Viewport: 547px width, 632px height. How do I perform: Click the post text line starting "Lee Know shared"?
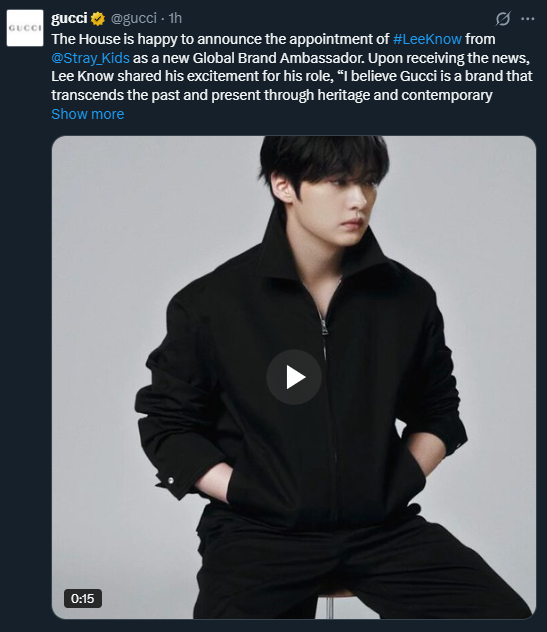[x=292, y=76]
